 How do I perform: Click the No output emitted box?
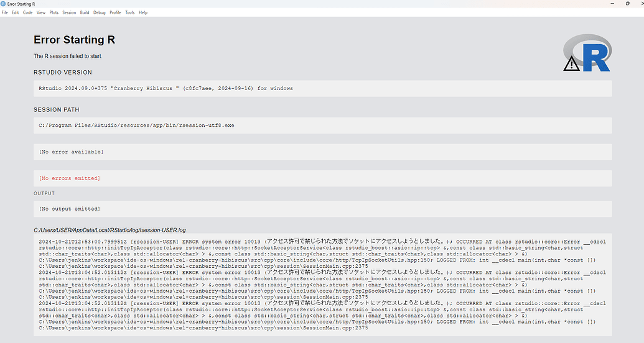point(322,209)
